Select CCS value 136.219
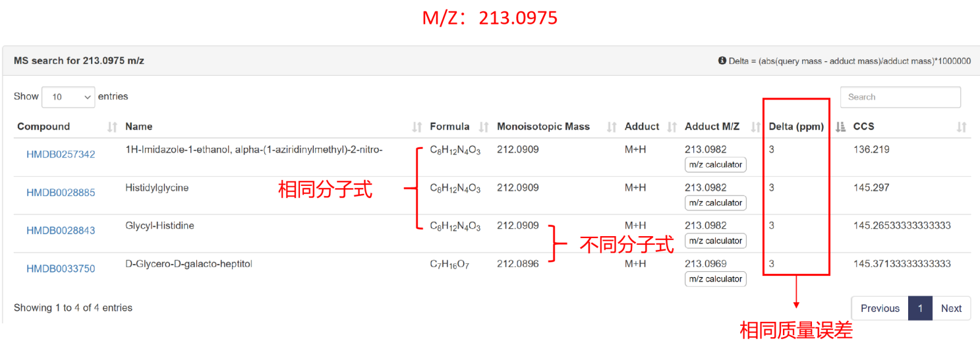The width and height of the screenshot is (980, 345). tap(871, 149)
